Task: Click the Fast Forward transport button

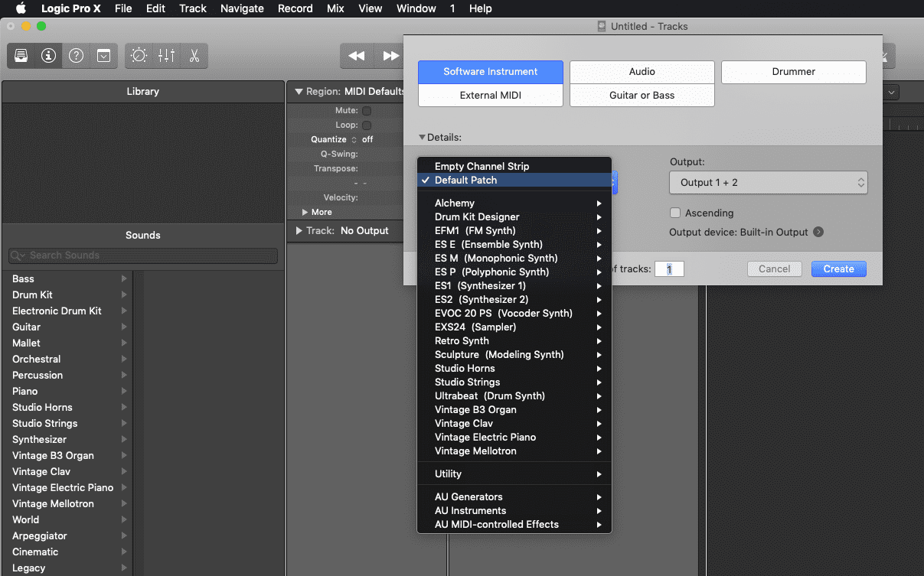Action: pyautogui.click(x=390, y=56)
